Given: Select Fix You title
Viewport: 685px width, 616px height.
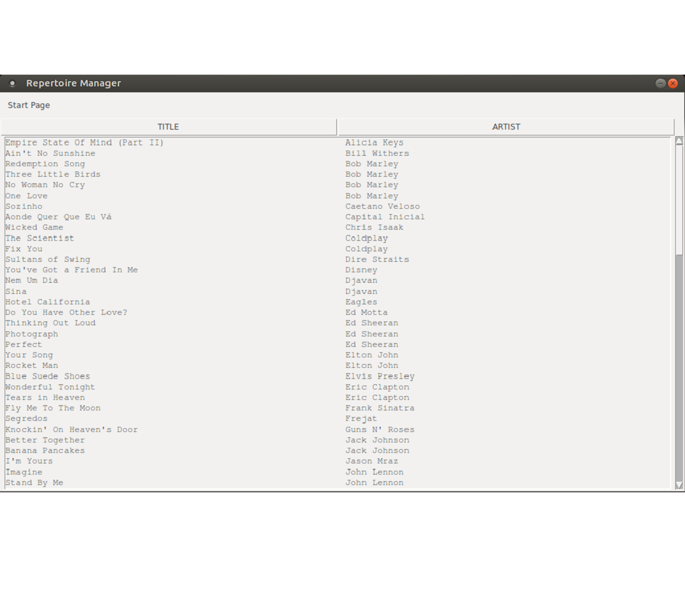Looking at the screenshot, I should point(24,249).
